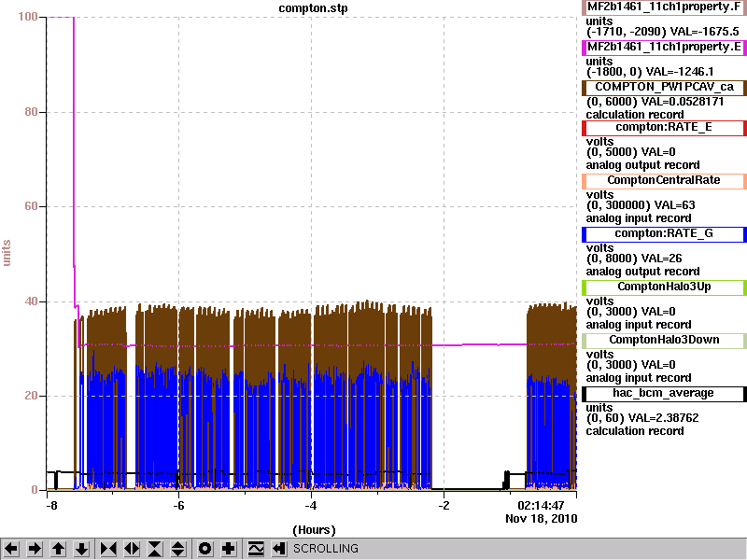Zoom out vertically using the up-down triangles icon

[x=178, y=549]
